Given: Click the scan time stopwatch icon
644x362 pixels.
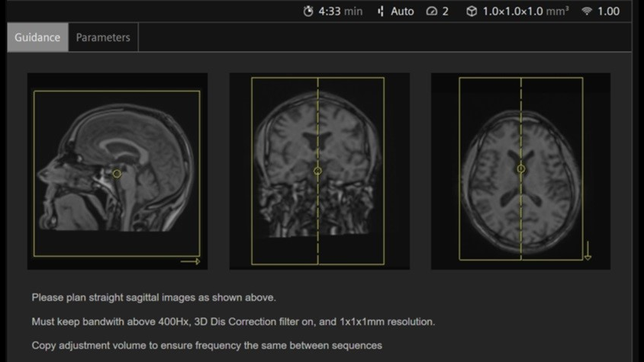Looking at the screenshot, I should click(x=308, y=11).
